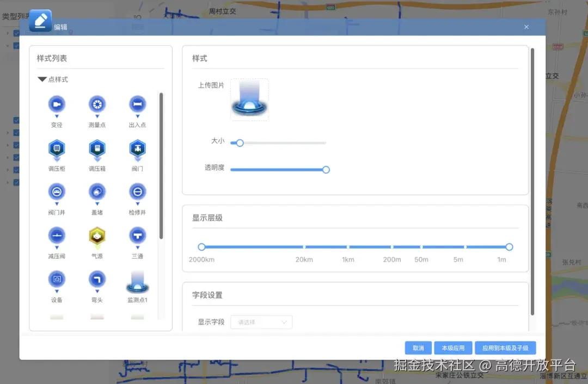This screenshot has width=588, height=384.
Task: Click the 50m level marker
Action: point(421,247)
